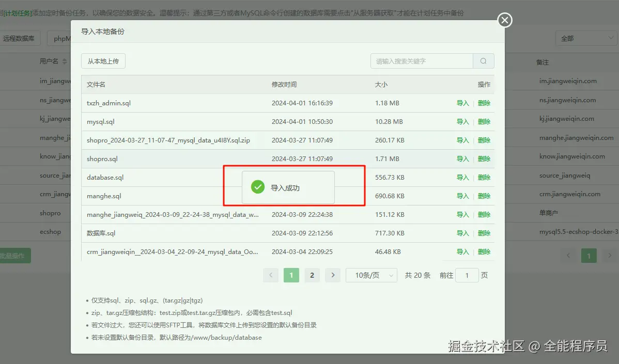Click the 前往 page number input
619x364 pixels.
(467, 275)
